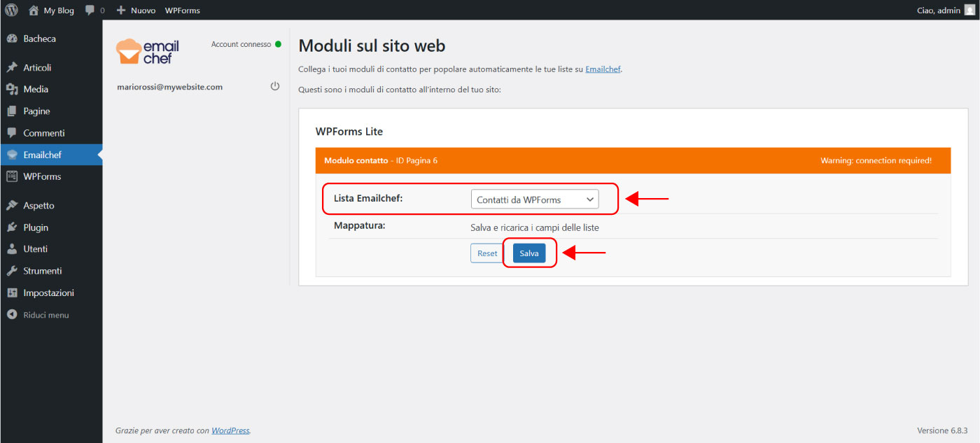
Task: Click the power disconnect icon
Action: pos(274,87)
